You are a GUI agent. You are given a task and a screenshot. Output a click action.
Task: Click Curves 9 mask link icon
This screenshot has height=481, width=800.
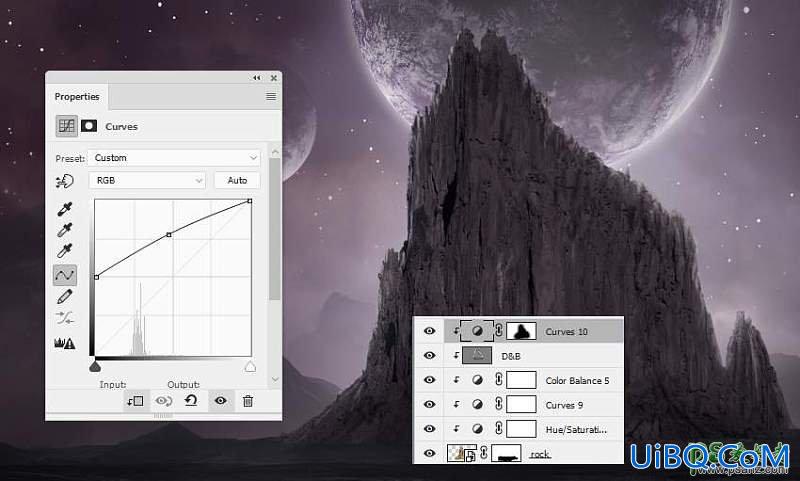tap(499, 404)
